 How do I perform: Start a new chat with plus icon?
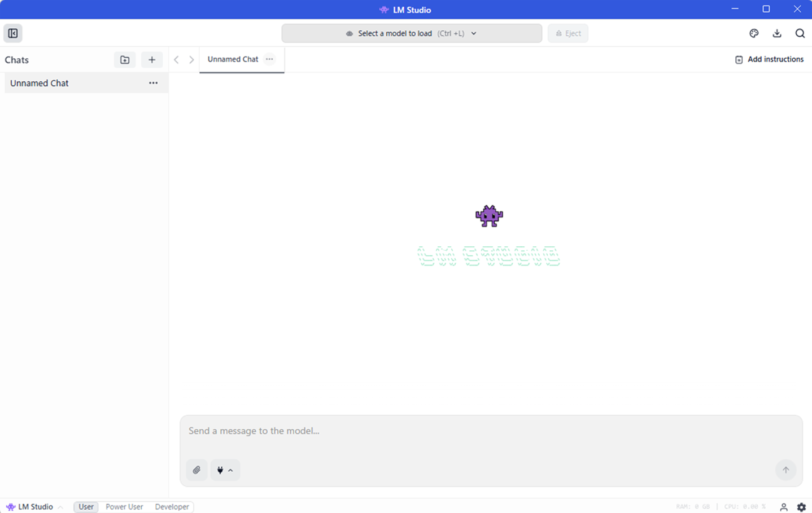tap(152, 60)
